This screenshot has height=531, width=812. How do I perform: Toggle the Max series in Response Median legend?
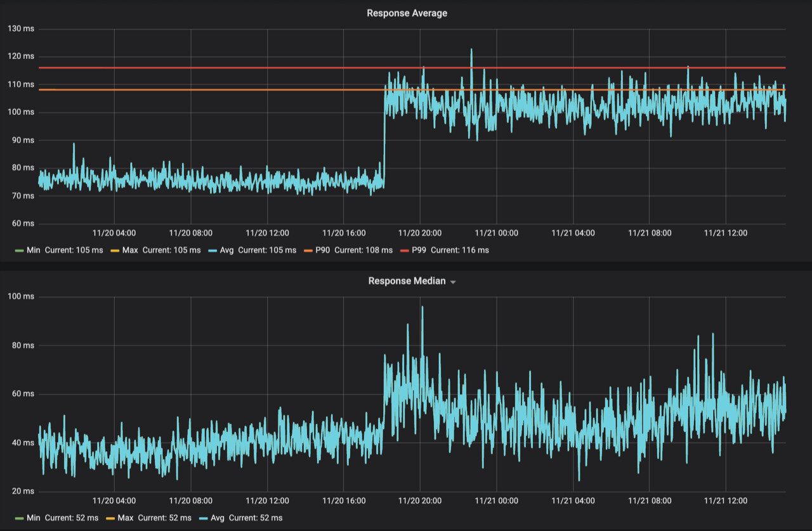(x=130, y=518)
